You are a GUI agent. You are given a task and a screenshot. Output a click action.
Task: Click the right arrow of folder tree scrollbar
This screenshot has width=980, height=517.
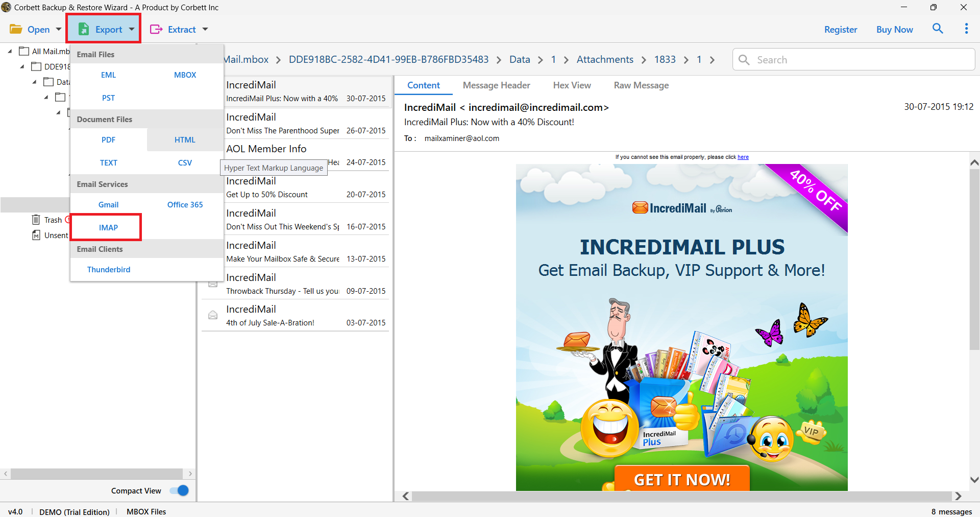click(x=190, y=474)
